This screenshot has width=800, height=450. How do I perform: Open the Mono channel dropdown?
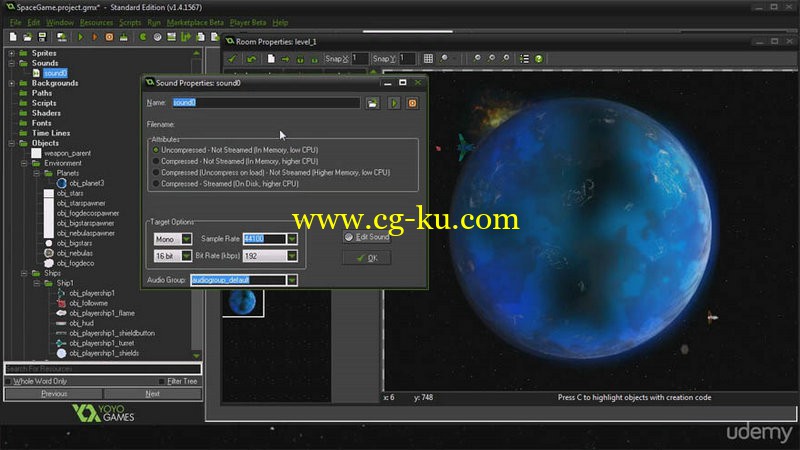coord(186,239)
